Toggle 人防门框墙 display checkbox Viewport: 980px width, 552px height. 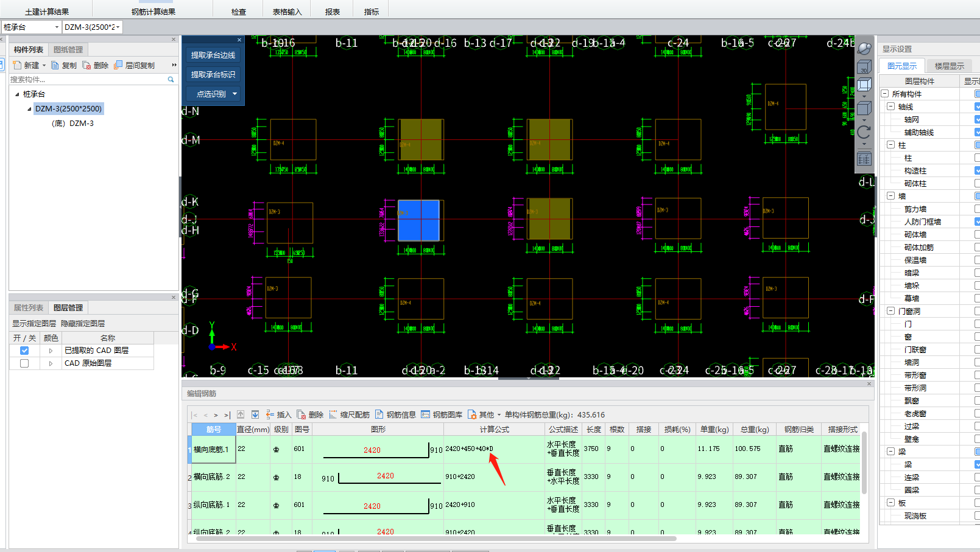pyautogui.click(x=977, y=222)
